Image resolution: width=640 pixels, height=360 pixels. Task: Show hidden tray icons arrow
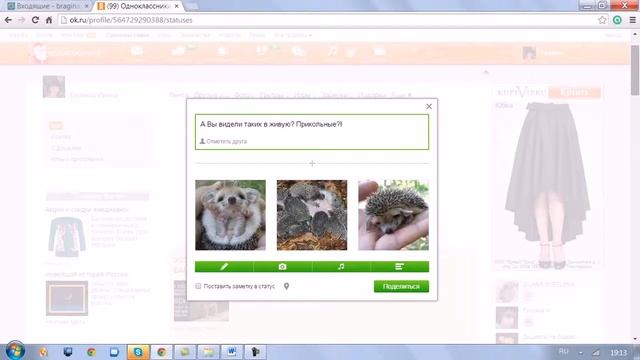coord(580,353)
